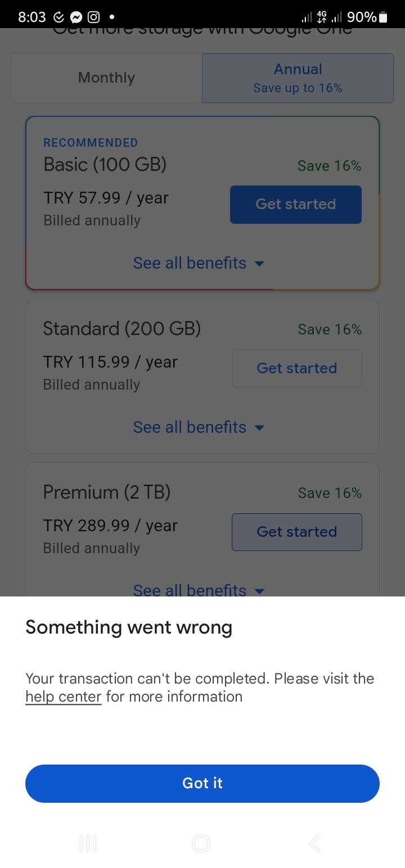This screenshot has width=405, height=868.
Task: Tap the Android home navigation button
Action: (x=201, y=843)
